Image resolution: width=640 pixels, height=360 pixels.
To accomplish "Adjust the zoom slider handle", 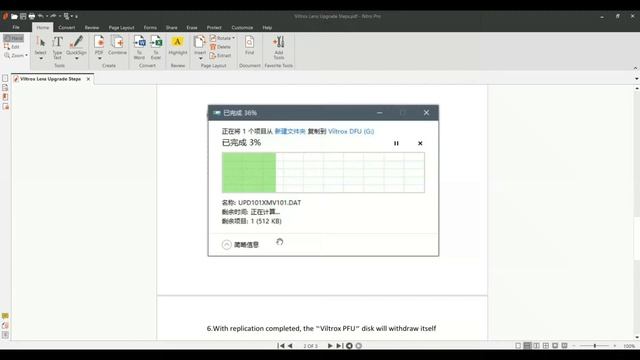I will pos(595,346).
